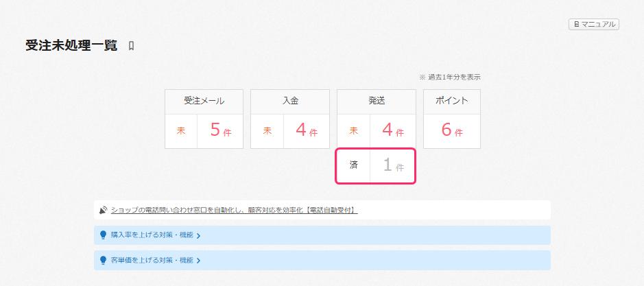The image size is (644, 286).
Task: Click the lightbulb icon beside 客単価を上げる
Action: click(x=103, y=260)
